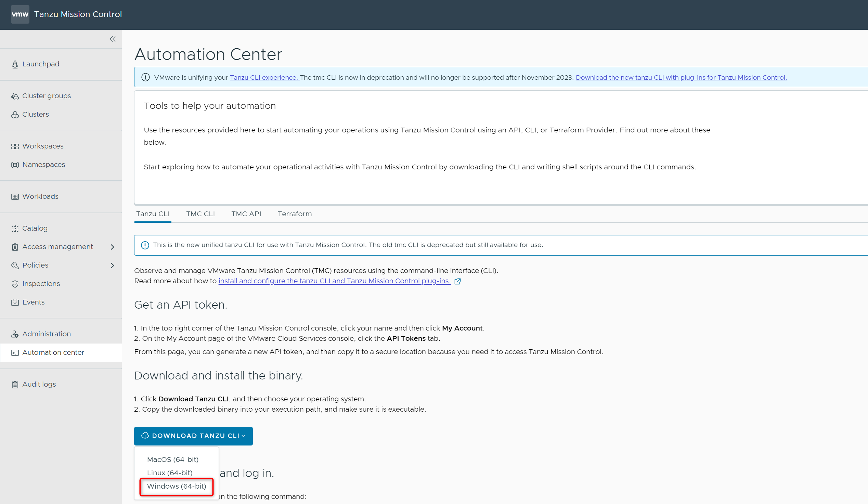Click the Cluster groups icon
The height and width of the screenshot is (504, 868).
click(x=15, y=96)
